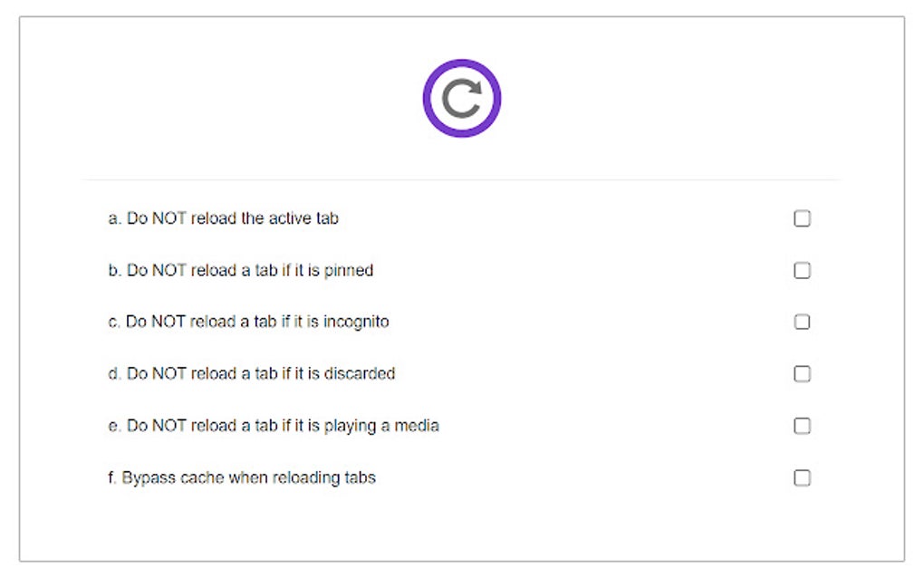The width and height of the screenshot is (924, 578).
Task: Click the text 'Bypass cache when reloading tabs'
Action: [x=243, y=477]
